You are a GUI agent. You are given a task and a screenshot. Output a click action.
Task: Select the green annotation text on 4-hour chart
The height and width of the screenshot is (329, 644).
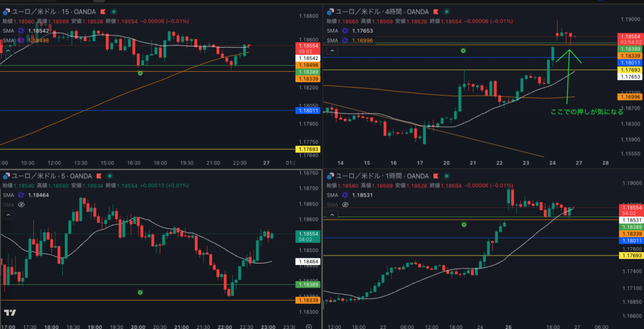[586, 111]
